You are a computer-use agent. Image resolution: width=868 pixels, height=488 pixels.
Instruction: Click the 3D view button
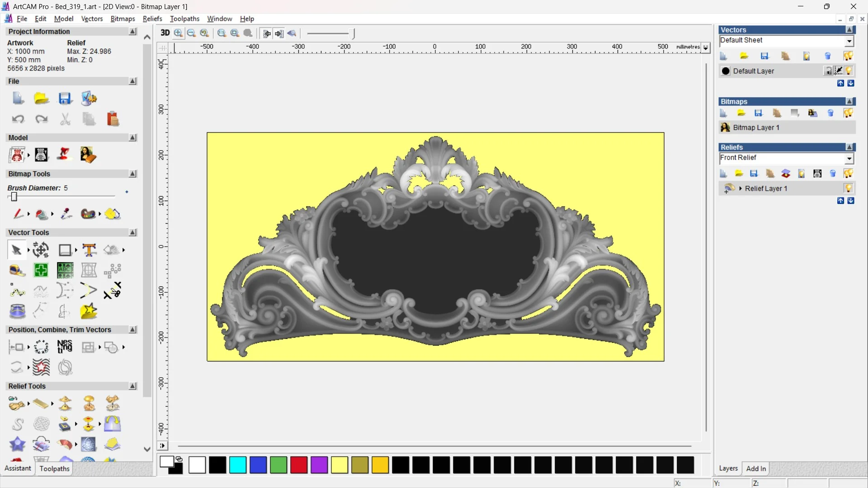165,33
